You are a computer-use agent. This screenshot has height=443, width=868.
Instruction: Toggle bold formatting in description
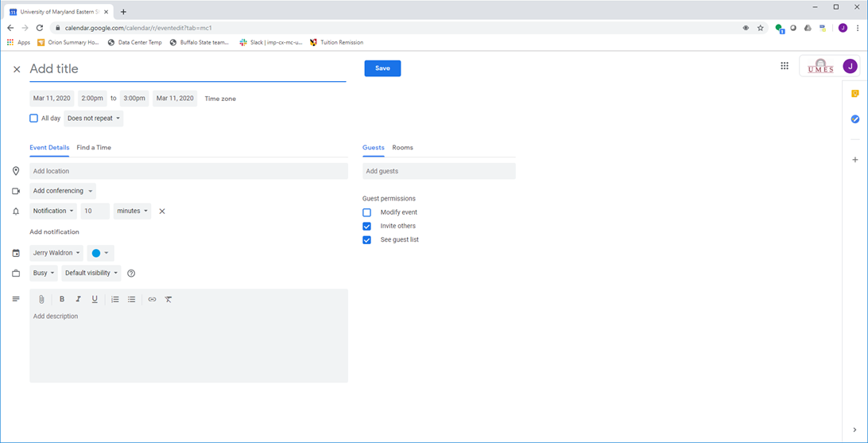(62, 299)
